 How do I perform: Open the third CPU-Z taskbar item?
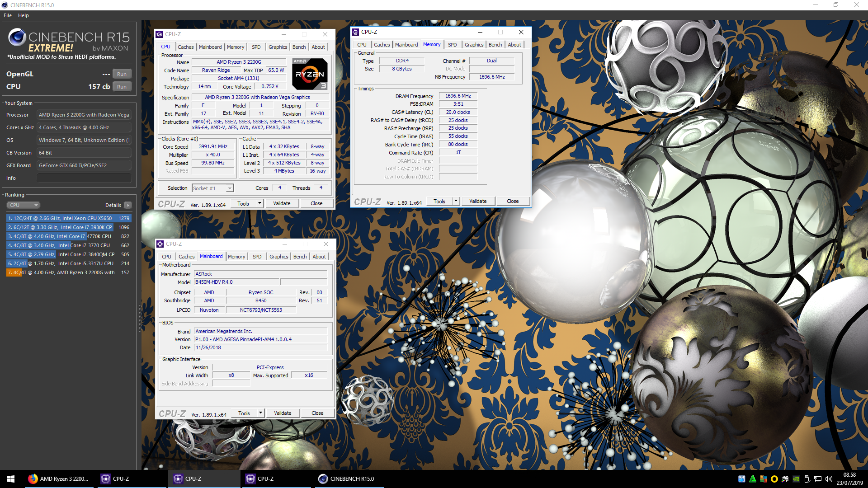click(x=276, y=479)
